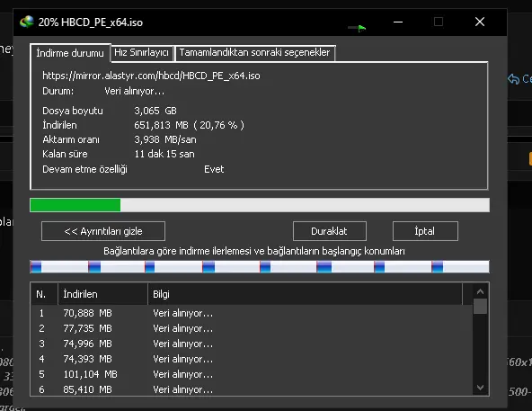
Task: Select connection row with 70,888 MB
Action: click(252, 313)
